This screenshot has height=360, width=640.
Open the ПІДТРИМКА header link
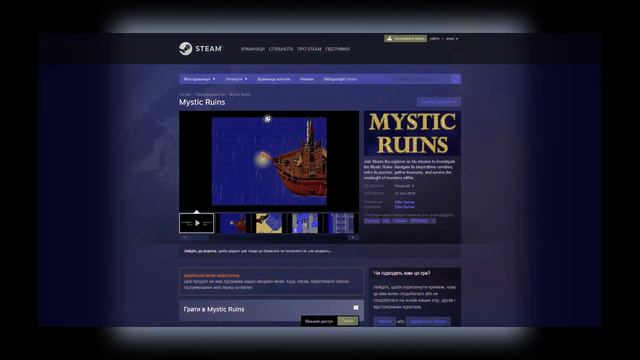[x=338, y=49]
